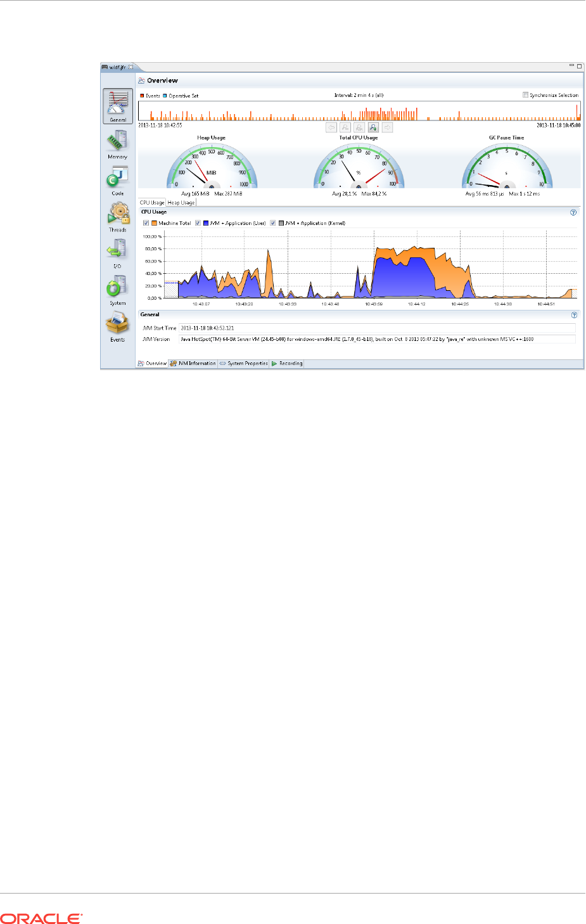Click 'Max 84,2 %' CPU reading
The image size is (586, 924).
374,194
